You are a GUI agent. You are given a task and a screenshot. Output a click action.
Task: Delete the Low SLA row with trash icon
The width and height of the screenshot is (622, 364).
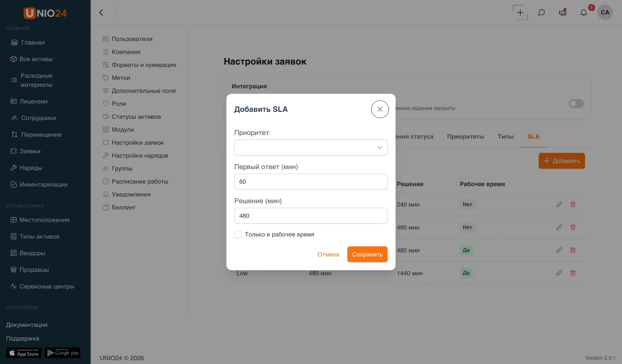click(x=573, y=273)
